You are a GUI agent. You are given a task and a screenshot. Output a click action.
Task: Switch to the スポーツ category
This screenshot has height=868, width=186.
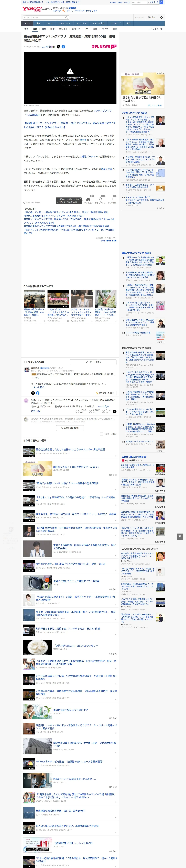coord(76,29)
